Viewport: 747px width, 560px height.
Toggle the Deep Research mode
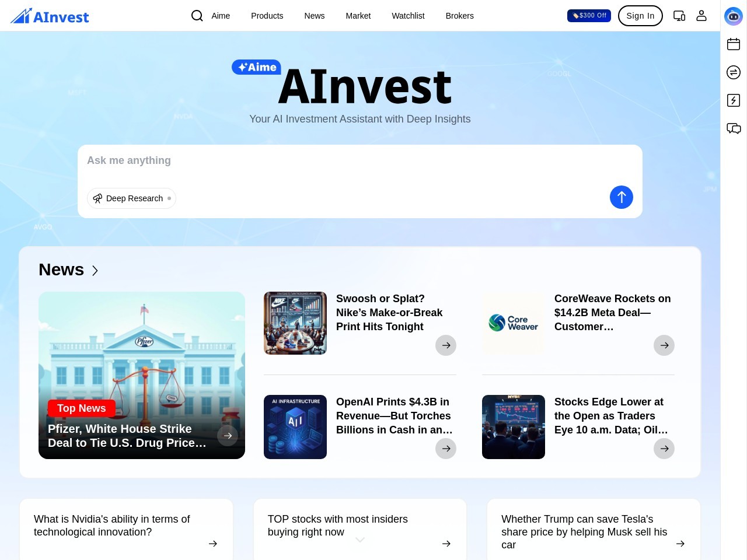tap(131, 198)
